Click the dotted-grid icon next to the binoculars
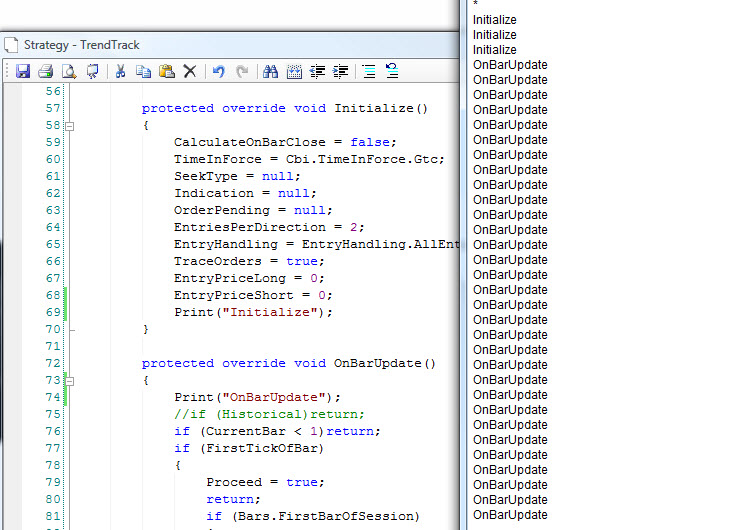The width and height of the screenshot is (750, 530). click(294, 71)
